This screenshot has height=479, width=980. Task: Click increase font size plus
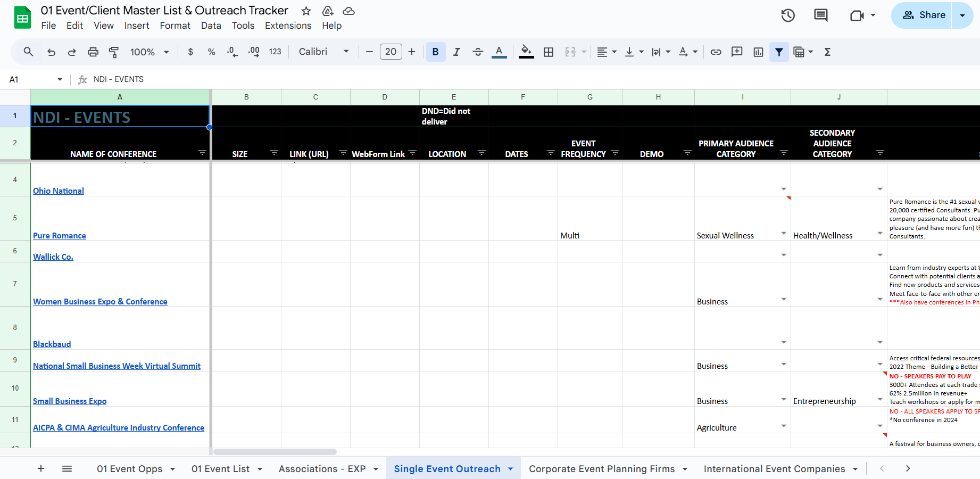click(x=412, y=52)
